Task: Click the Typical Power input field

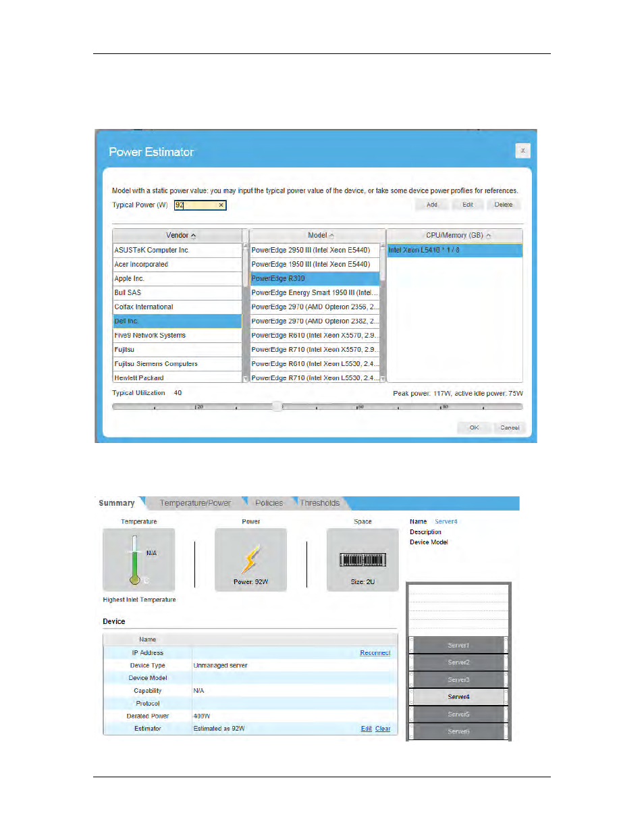Action: coord(200,205)
